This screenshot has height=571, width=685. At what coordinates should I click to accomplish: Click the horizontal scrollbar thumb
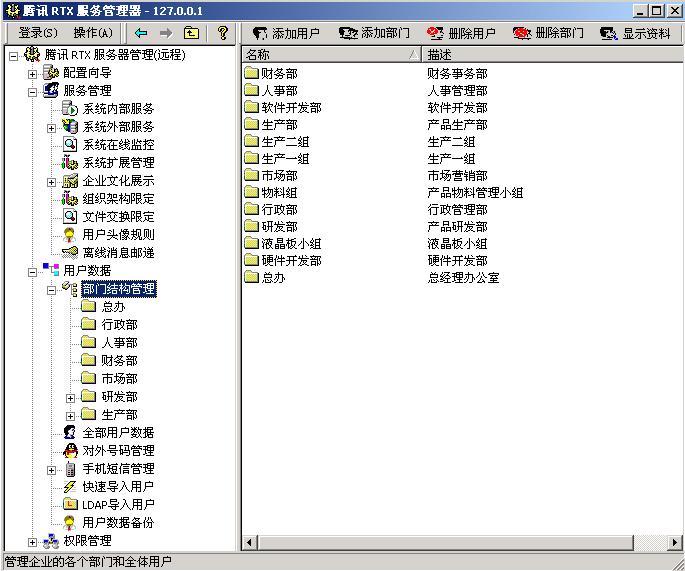click(445, 543)
